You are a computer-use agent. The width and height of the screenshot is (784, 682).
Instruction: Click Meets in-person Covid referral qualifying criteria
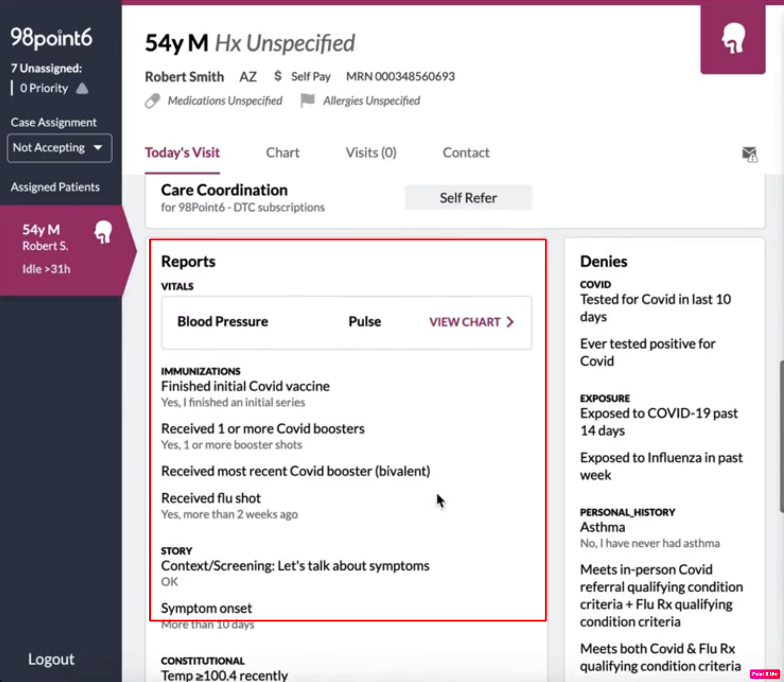(x=662, y=596)
